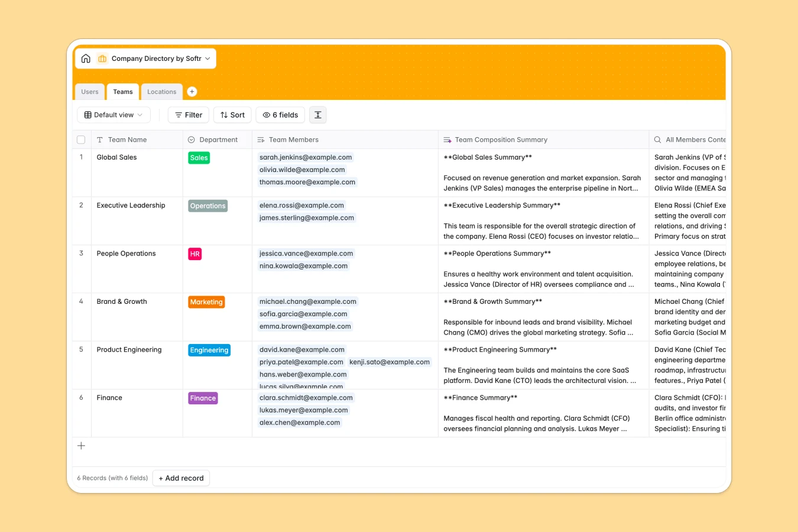This screenshot has width=798, height=532.
Task: Select the Engineering department color tag
Action: tap(209, 350)
